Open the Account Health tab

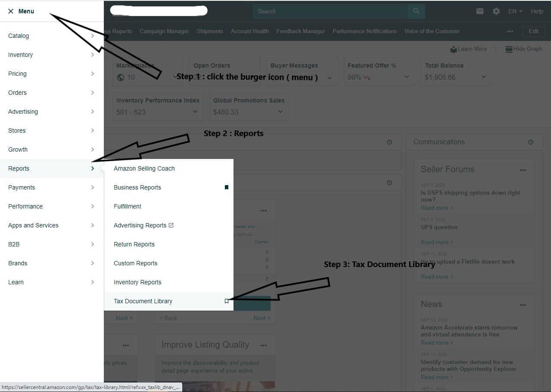tap(249, 31)
